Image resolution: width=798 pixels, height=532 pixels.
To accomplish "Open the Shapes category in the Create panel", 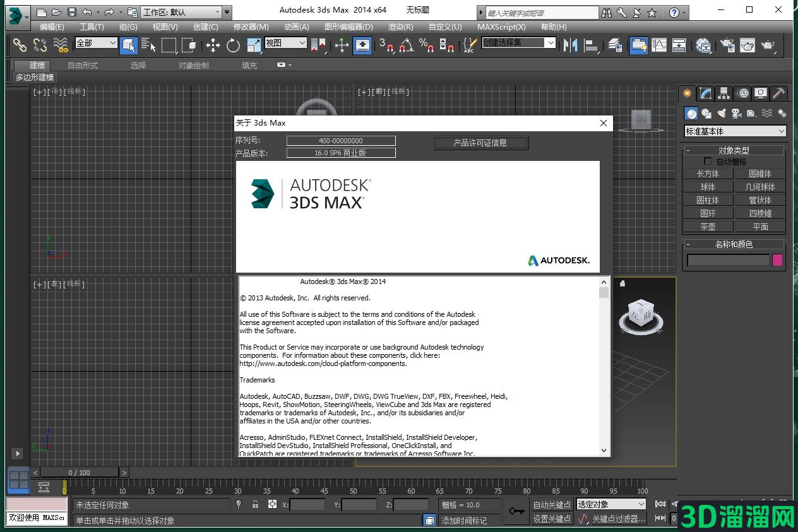I will (706, 113).
